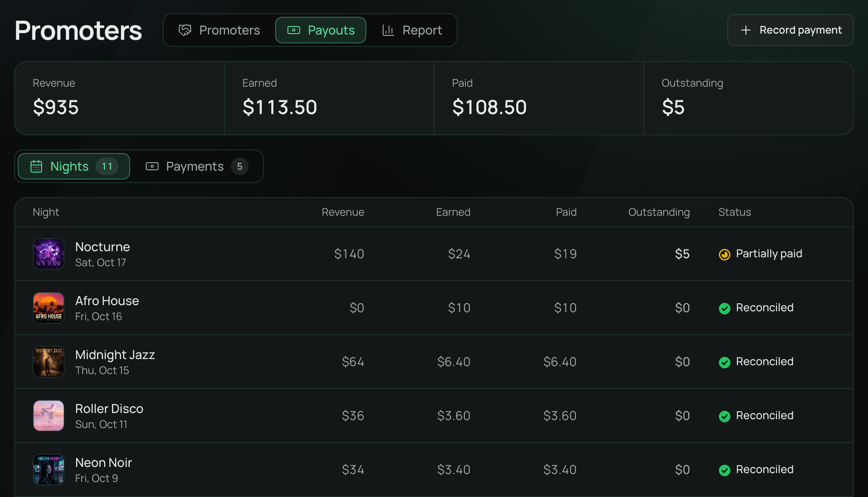Click the $108.50 Paid summary value
Image resolution: width=868 pixels, height=497 pixels.
pyautogui.click(x=489, y=107)
